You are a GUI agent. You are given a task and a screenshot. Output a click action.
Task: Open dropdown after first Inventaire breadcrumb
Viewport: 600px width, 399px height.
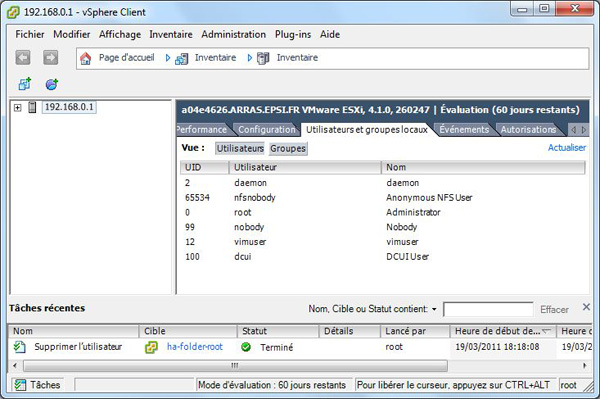(x=249, y=58)
